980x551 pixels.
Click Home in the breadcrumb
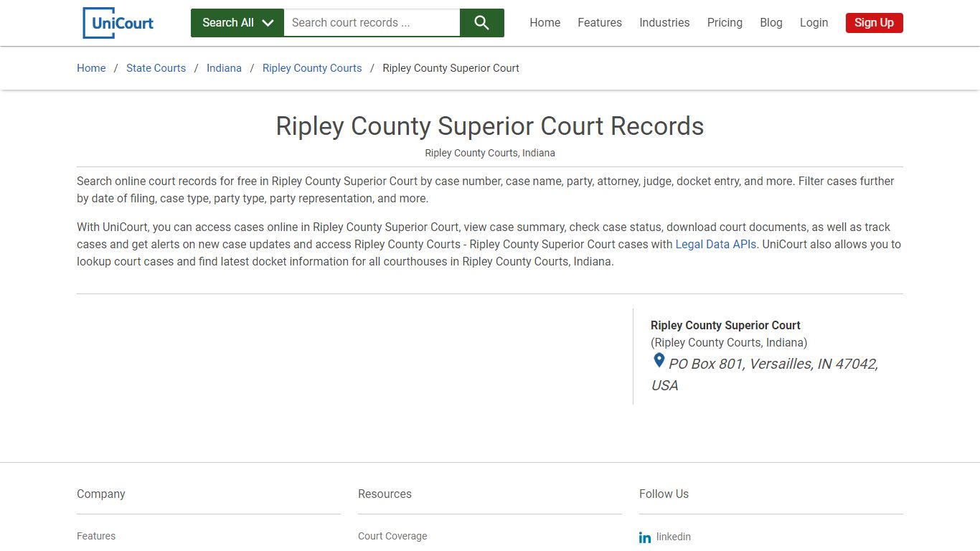click(x=91, y=68)
